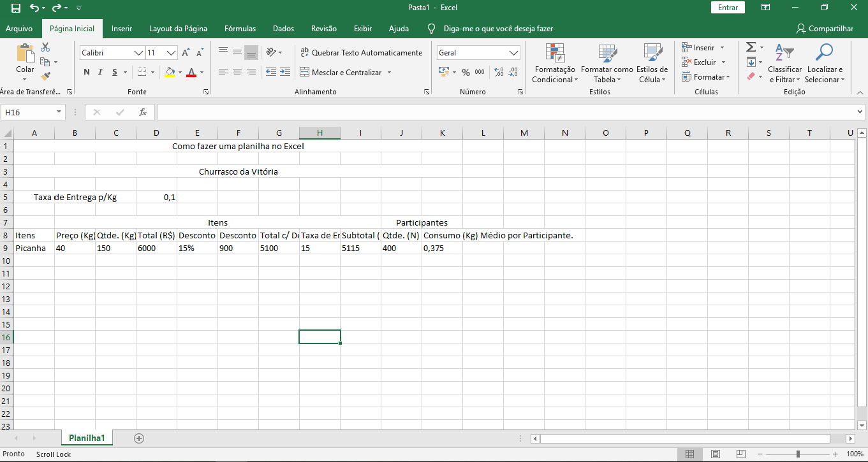Open the Geral number format dropdown
Screen dimensions: 868x462
click(x=514, y=53)
